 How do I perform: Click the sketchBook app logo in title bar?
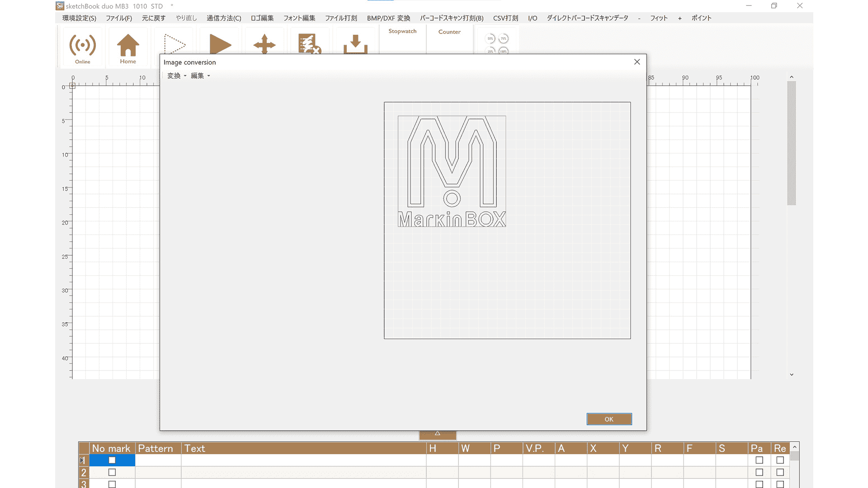(60, 6)
